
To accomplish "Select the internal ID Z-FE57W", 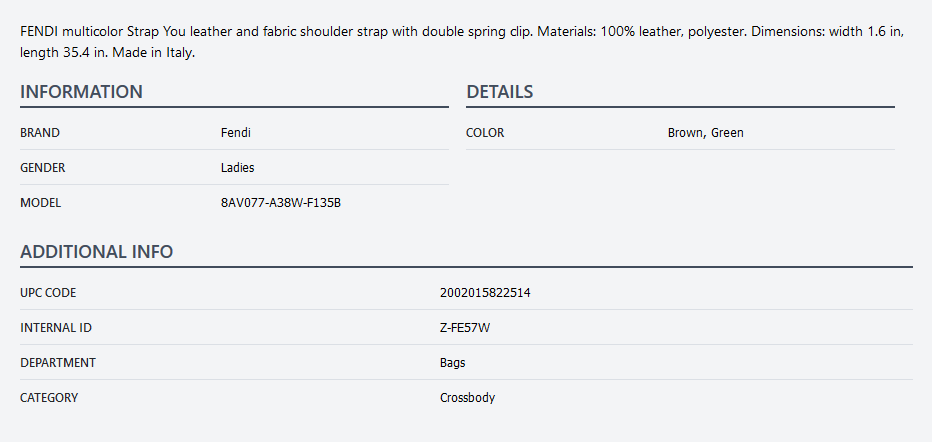I will (x=465, y=328).
